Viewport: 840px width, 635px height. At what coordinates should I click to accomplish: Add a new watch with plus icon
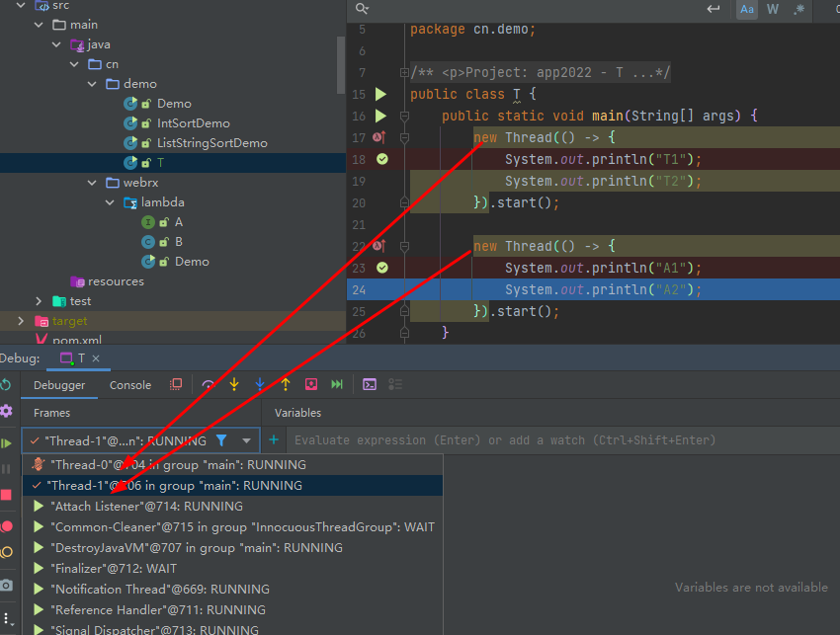tap(274, 440)
